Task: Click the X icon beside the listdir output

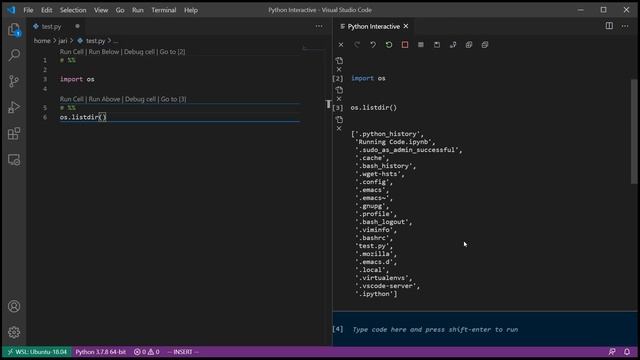Action: (339, 128)
